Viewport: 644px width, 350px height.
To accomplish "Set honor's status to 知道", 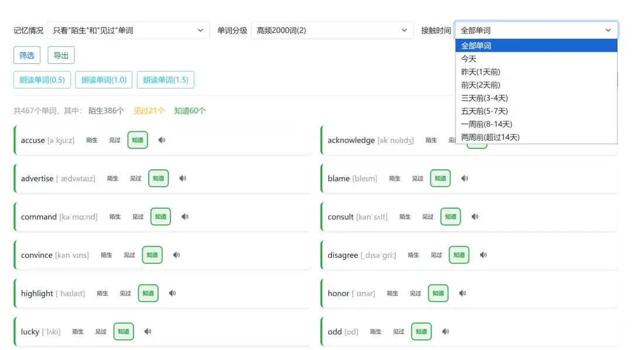I will click(x=438, y=293).
